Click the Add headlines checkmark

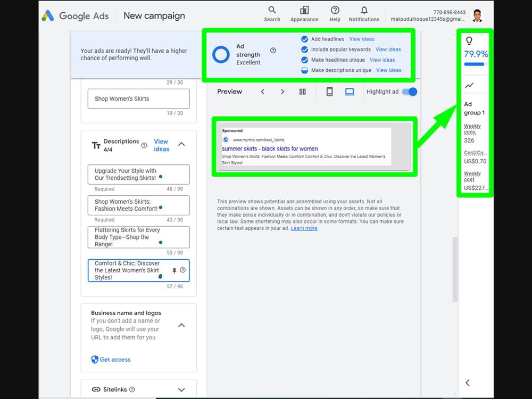[305, 39]
